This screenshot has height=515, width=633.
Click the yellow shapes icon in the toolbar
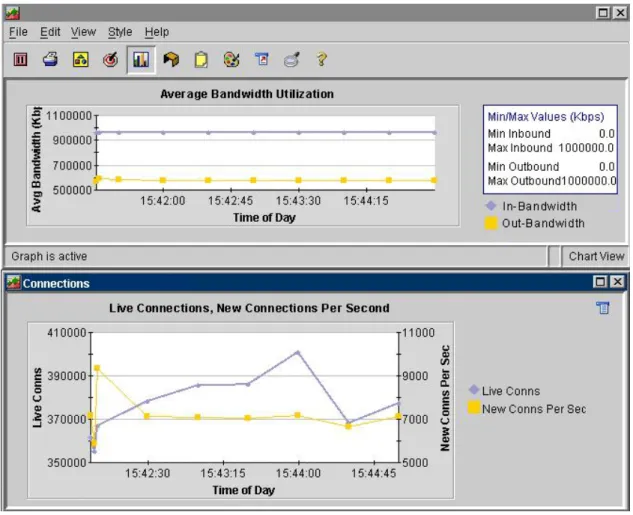click(80, 60)
